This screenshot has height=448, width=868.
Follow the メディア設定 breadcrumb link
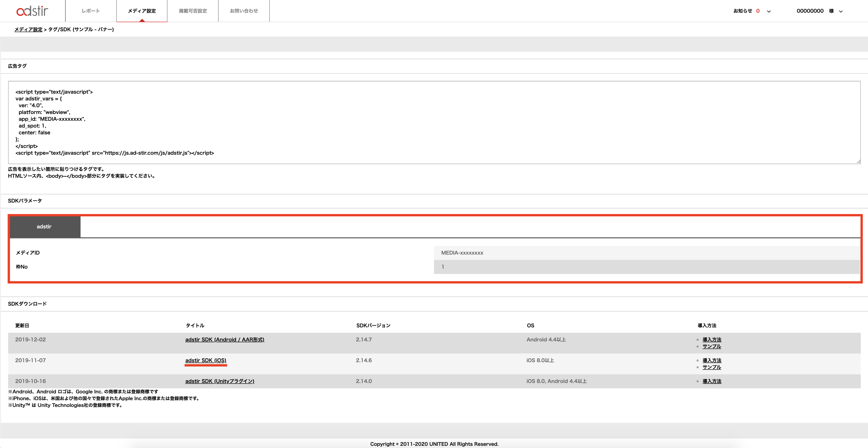click(28, 29)
